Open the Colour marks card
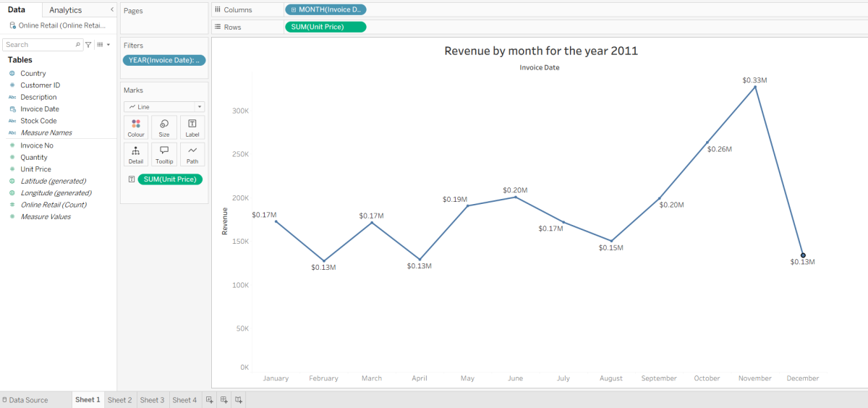Viewport: 868px width, 408px height. 136,127
